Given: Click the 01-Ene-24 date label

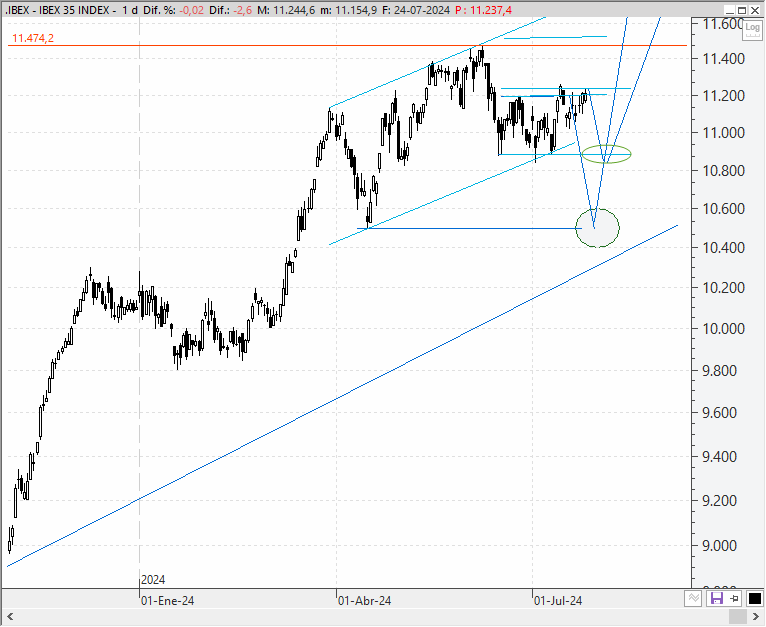Looking at the screenshot, I should 168,601.
